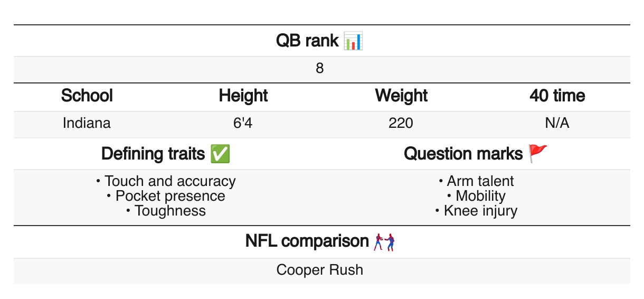Click the School column header

(87, 96)
